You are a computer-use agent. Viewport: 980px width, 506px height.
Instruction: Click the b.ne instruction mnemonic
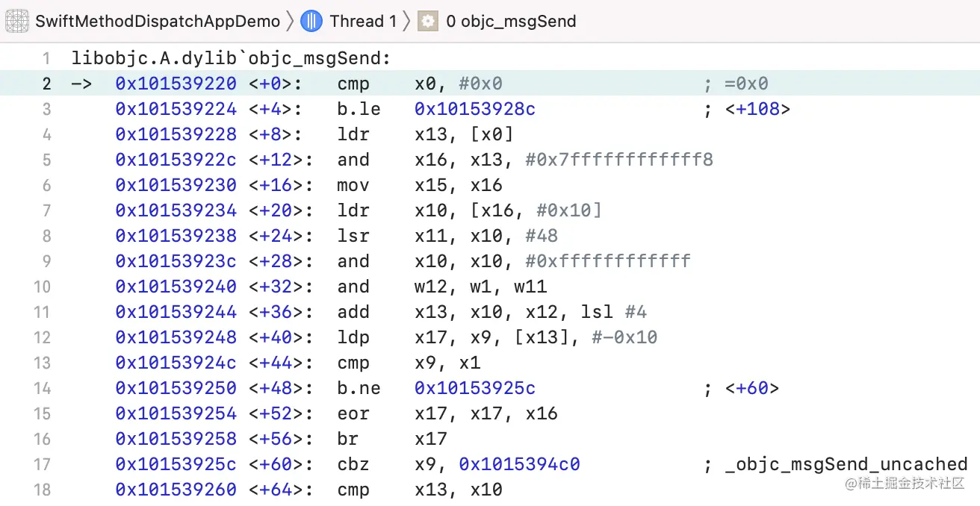[x=359, y=388]
